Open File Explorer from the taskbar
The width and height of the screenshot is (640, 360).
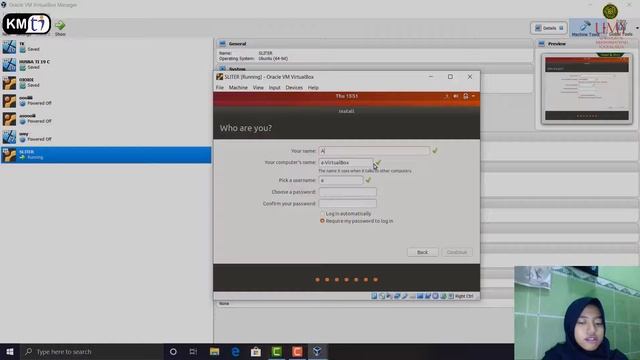click(x=215, y=351)
